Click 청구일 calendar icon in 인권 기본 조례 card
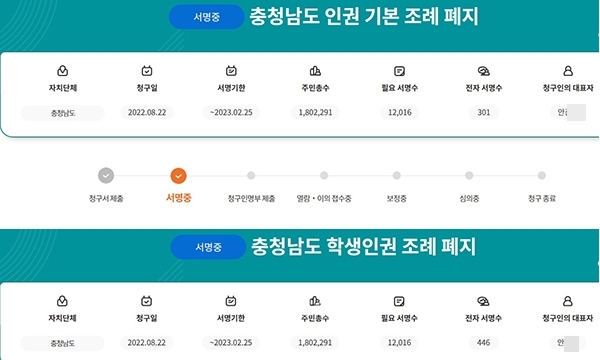Viewport: 600px width, 360px height. pos(147,71)
